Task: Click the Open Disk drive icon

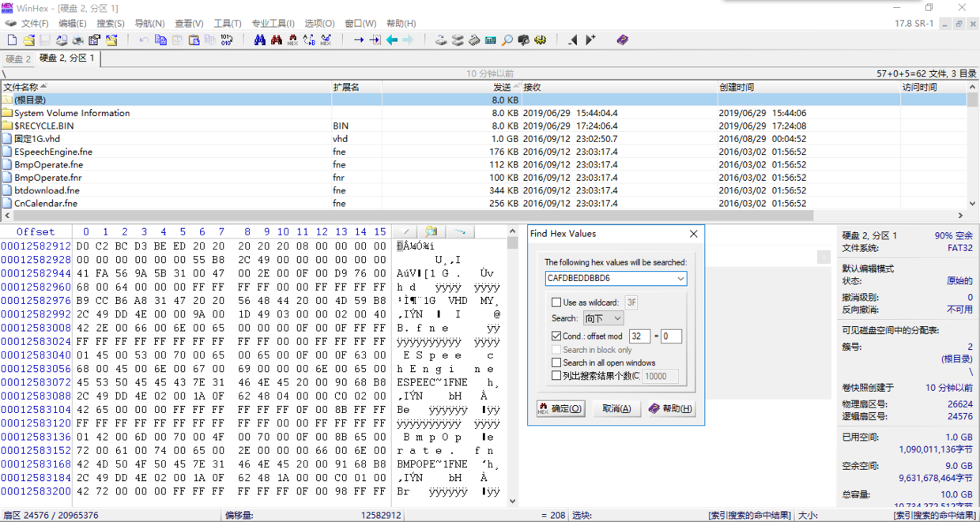Action: coord(441,39)
